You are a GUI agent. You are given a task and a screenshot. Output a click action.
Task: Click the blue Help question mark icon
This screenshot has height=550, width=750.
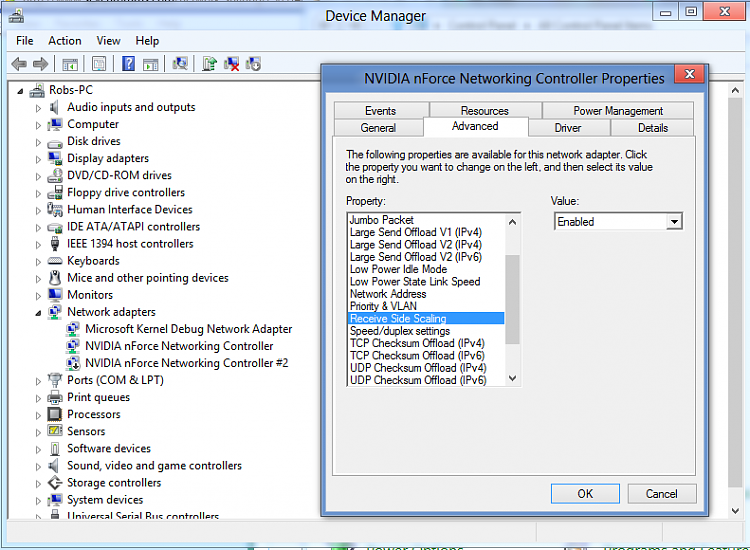pyautogui.click(x=128, y=63)
